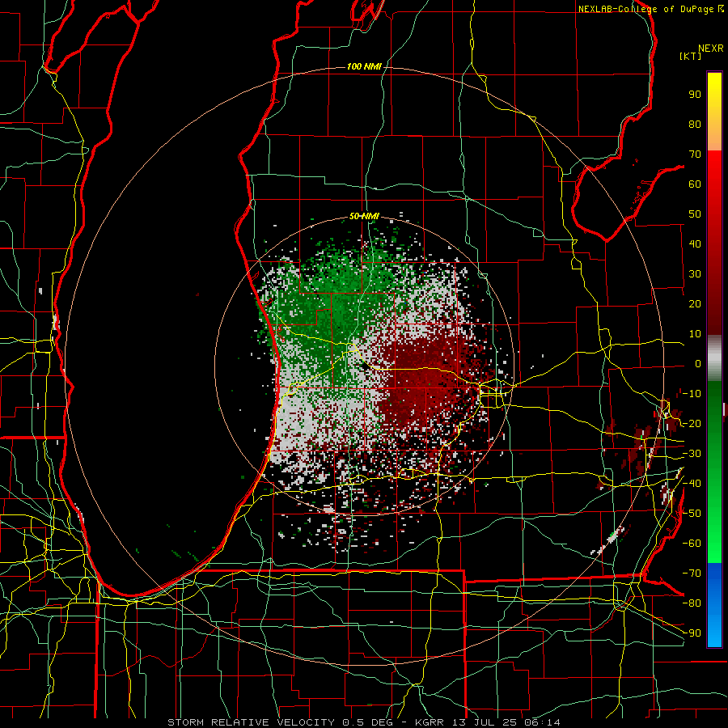Click the 50 value on velocity scale
728x728 pixels.
[695, 214]
